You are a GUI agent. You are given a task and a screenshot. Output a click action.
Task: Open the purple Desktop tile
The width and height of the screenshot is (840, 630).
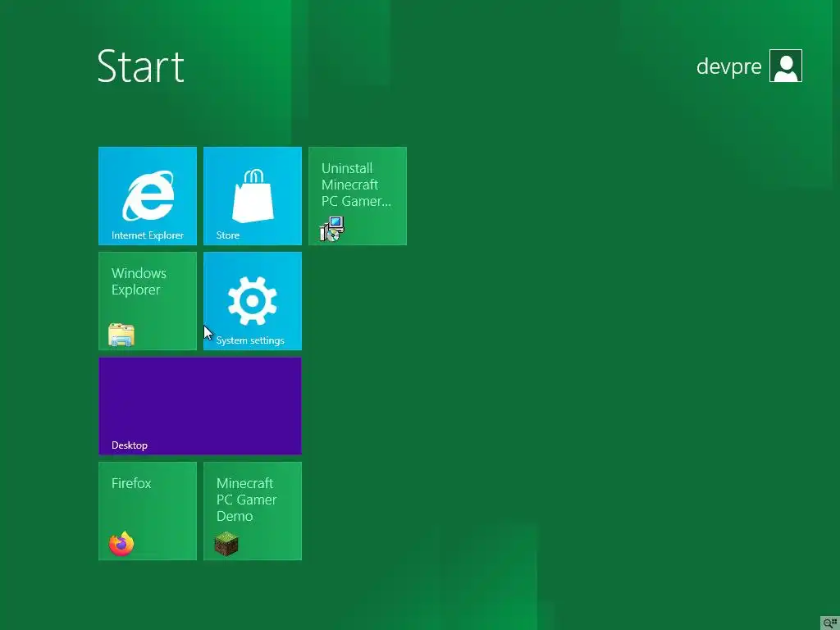coord(200,405)
